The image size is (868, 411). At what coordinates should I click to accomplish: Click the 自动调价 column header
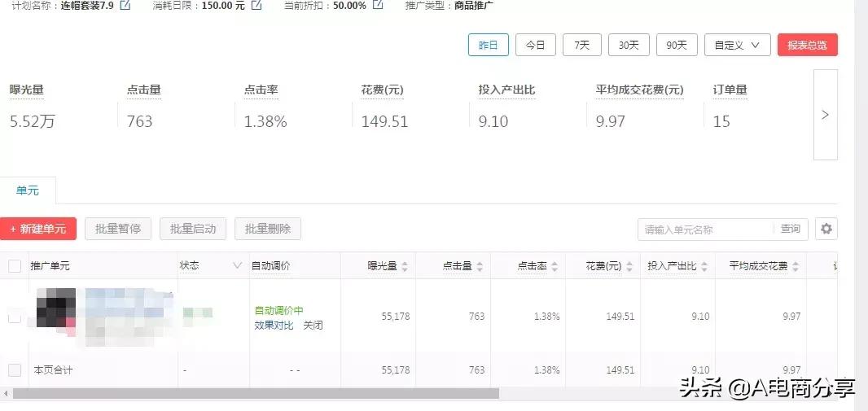[270, 266]
